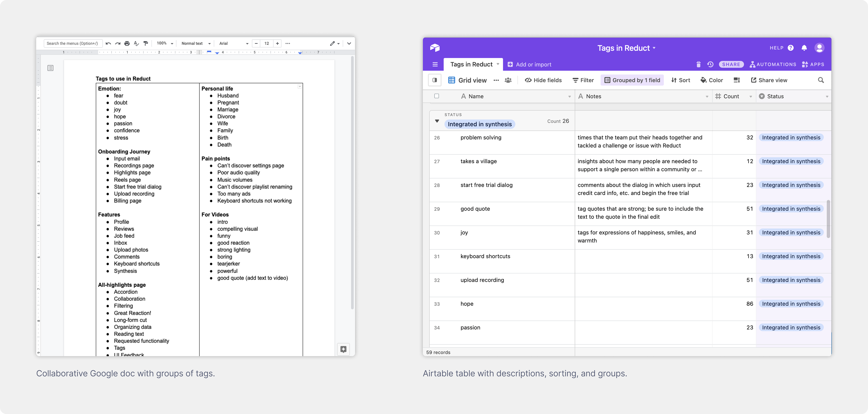Click the left indent marker on Docs ruler
Viewport: 868px width, 414px height.
point(217,53)
